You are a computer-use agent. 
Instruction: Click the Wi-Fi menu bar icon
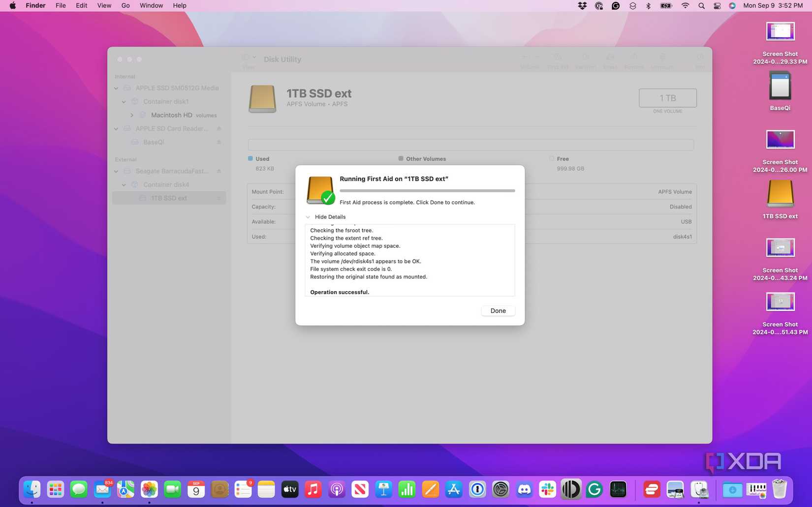(x=685, y=5)
